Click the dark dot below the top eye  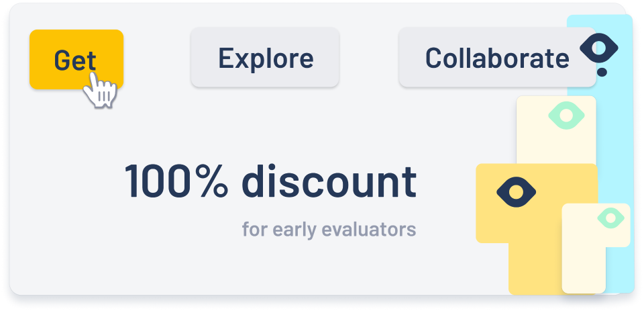click(x=602, y=72)
